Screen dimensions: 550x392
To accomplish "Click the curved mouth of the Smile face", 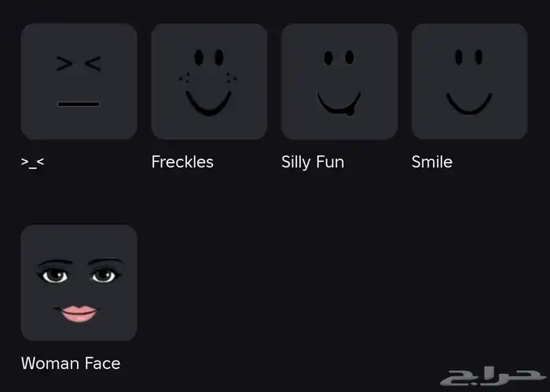I will pyautogui.click(x=468, y=104).
